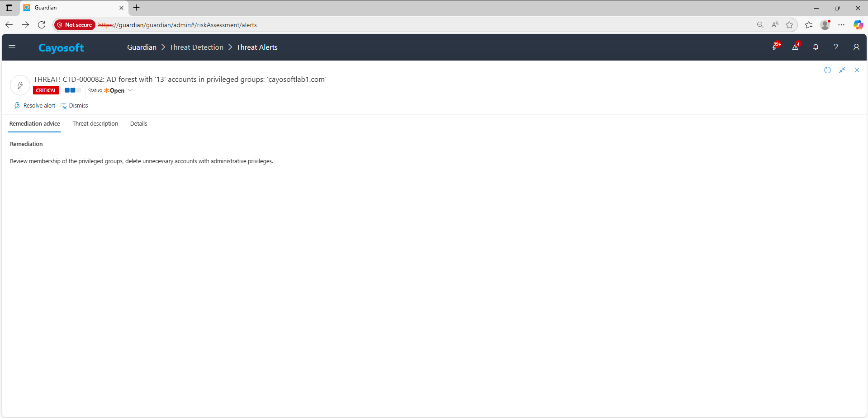Click the Cayosoft logo
This screenshot has height=418, width=868.
coord(61,48)
